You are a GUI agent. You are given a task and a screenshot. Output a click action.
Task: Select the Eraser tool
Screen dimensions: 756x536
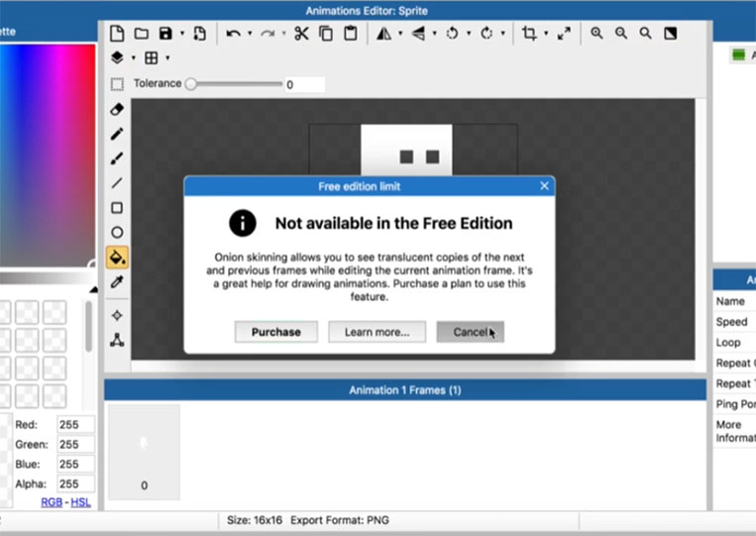point(117,109)
